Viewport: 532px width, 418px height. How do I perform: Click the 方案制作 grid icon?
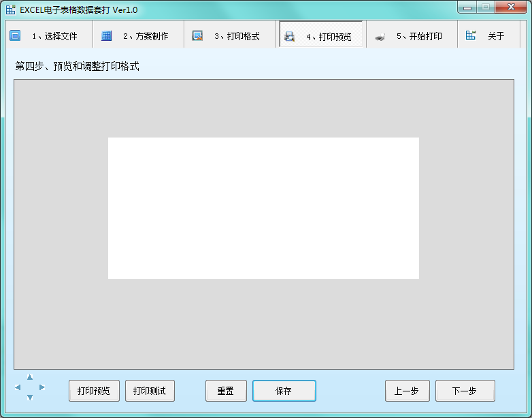tap(107, 35)
